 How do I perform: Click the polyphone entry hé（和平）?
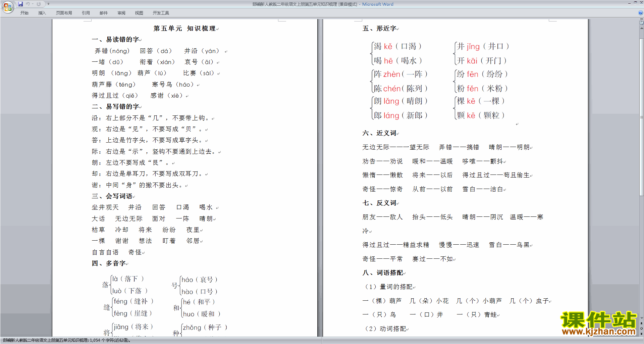pos(199,302)
